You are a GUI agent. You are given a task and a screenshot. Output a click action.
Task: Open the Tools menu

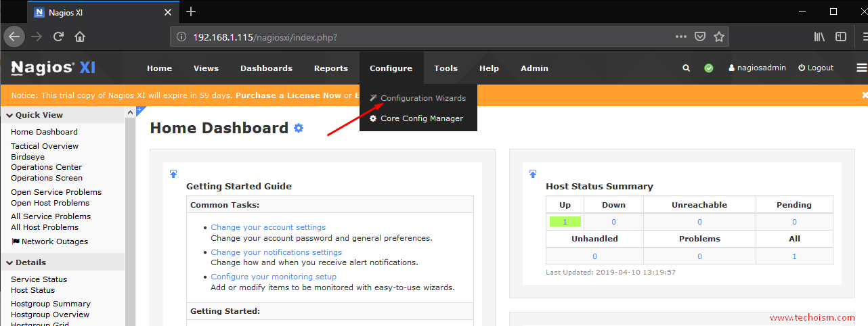tap(446, 68)
